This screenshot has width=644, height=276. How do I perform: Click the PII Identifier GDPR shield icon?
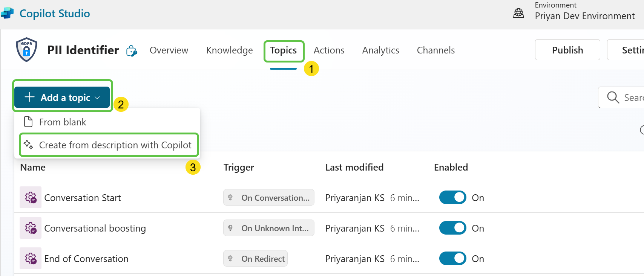(x=26, y=50)
